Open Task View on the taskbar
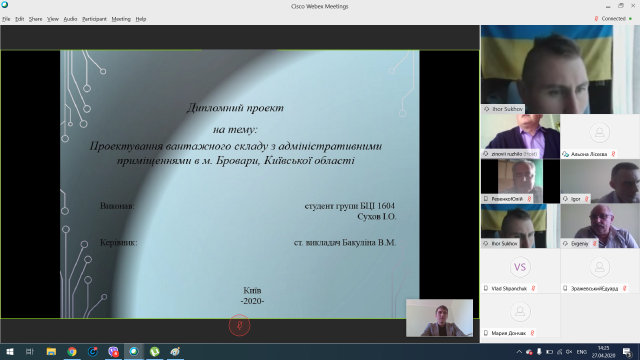This screenshot has height=360, width=640. (30, 351)
